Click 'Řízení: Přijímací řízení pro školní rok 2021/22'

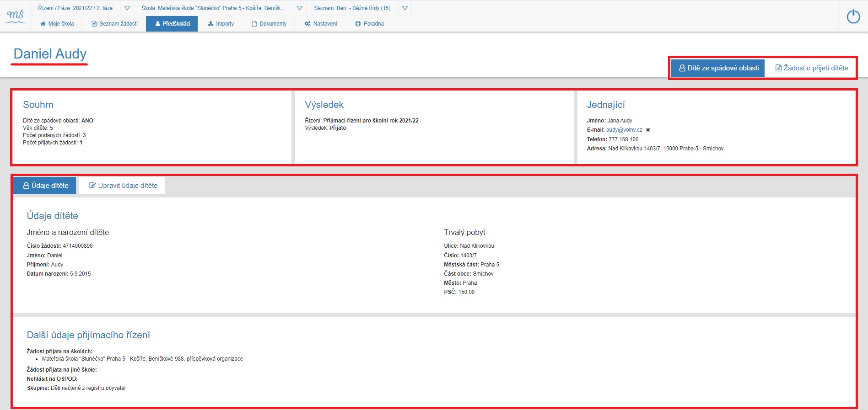pos(361,121)
